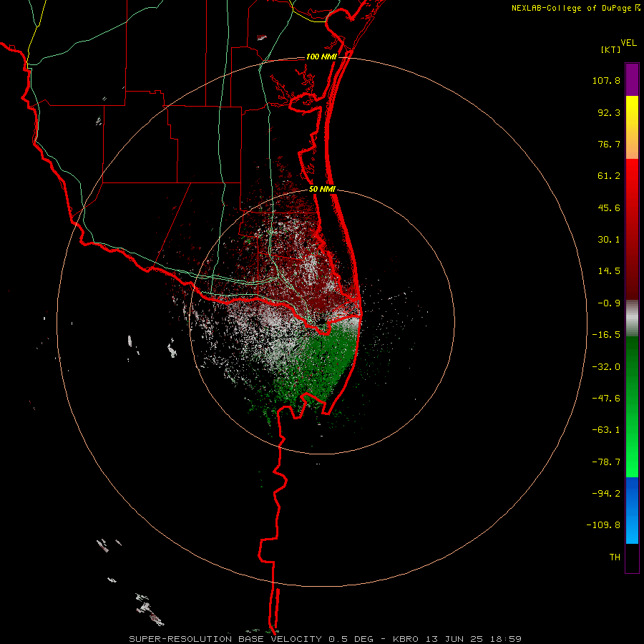Click the 76.7 legend value
This screenshot has height=644, width=644.
(609, 144)
